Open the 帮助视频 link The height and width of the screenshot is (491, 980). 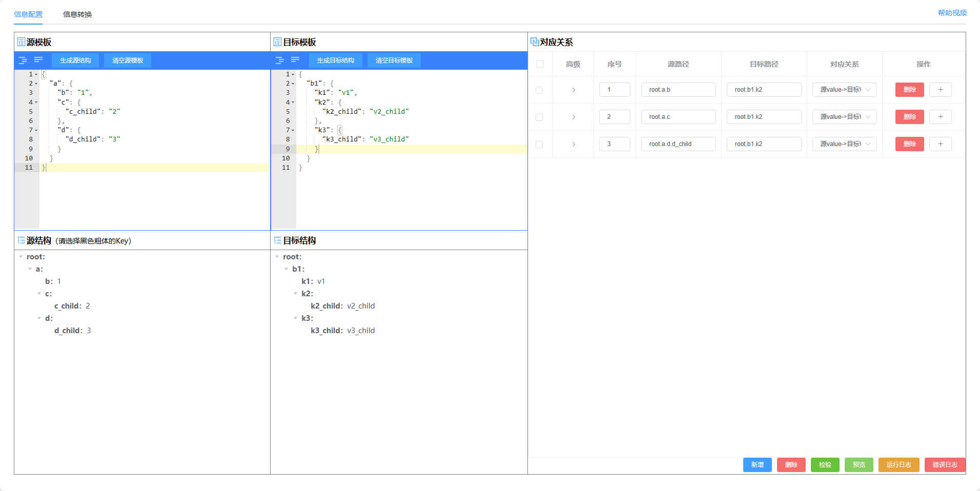(x=952, y=13)
